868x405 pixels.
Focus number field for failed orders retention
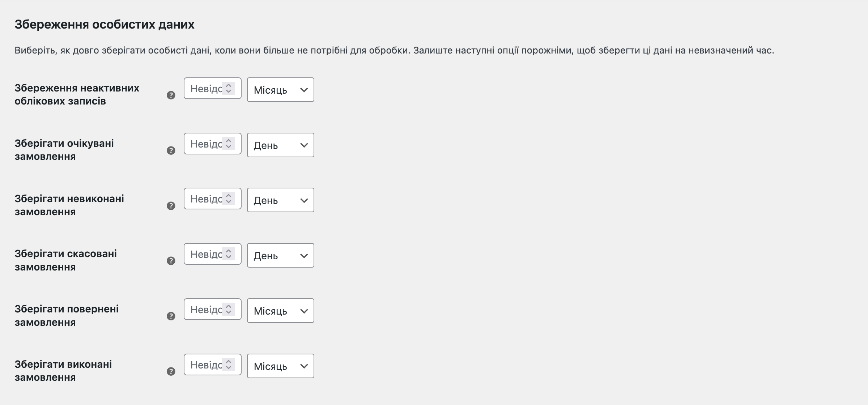click(213, 199)
